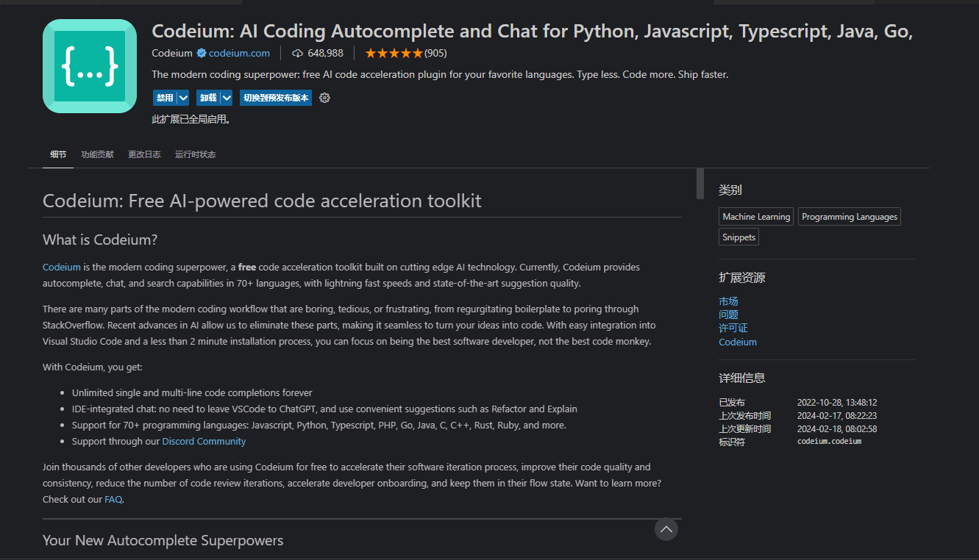
Task: Click the Codeium publisher name
Action: point(172,53)
